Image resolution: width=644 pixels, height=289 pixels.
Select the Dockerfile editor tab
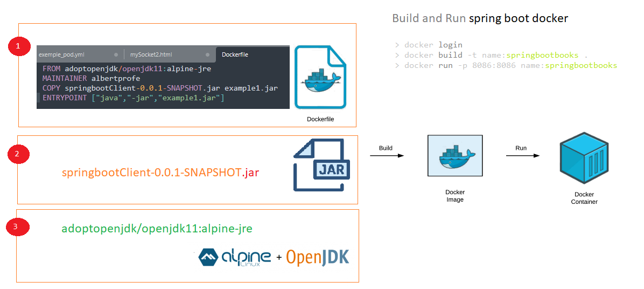tap(253, 54)
